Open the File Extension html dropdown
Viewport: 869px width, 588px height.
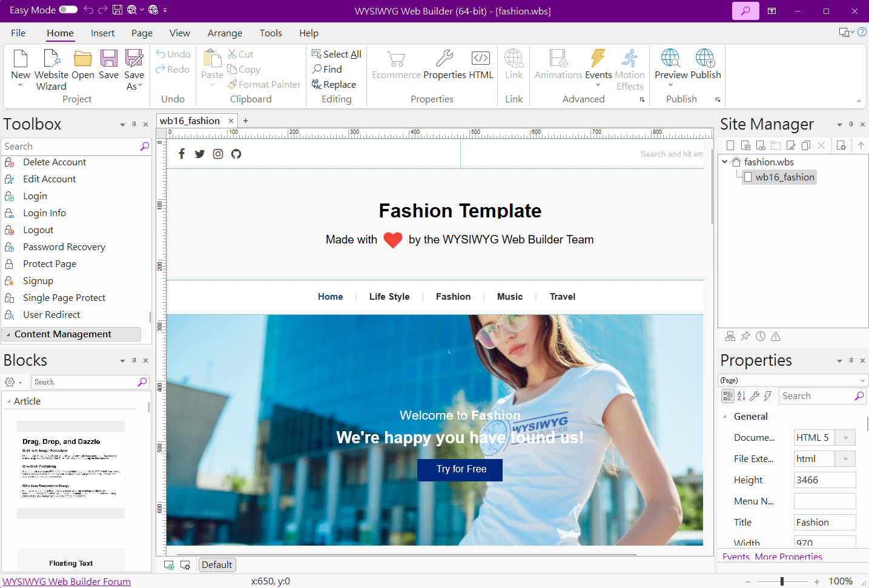pyautogui.click(x=845, y=458)
